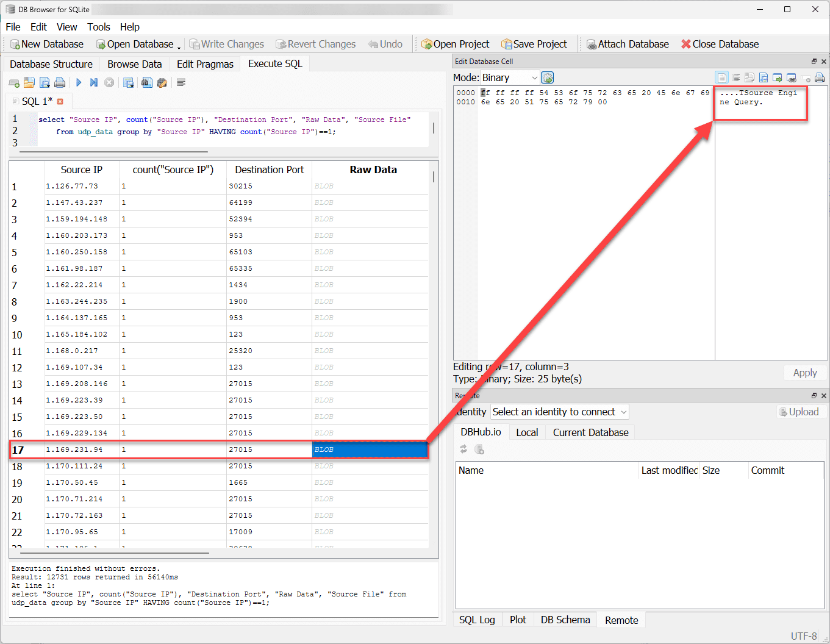Click Attach Database button
The width and height of the screenshot is (830, 644).
628,44
